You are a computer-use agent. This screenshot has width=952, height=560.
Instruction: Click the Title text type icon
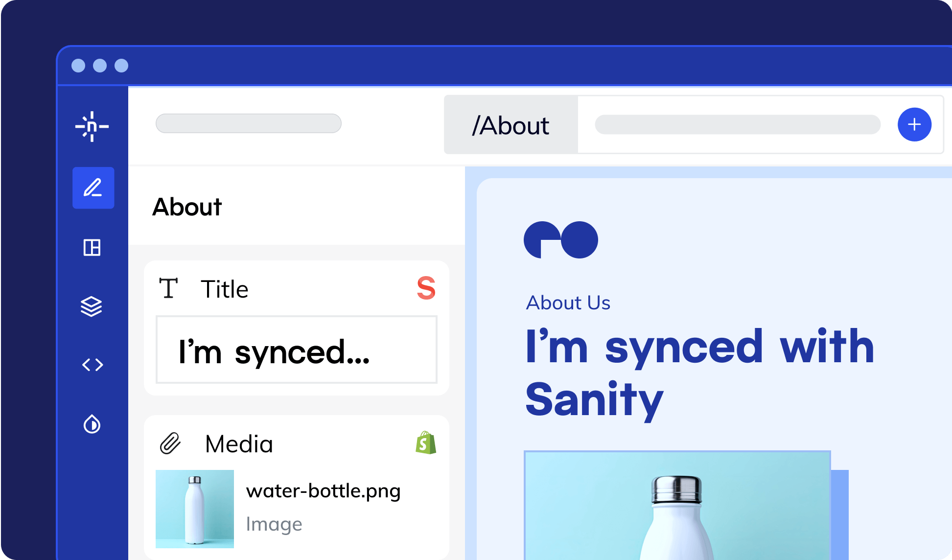click(x=168, y=288)
